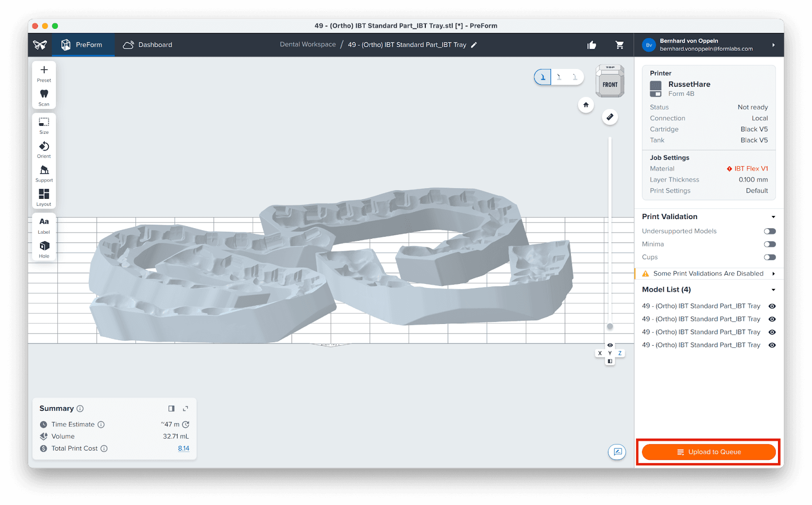Image resolution: width=812 pixels, height=505 pixels.
Task: Open the measurement ruler tool
Action: point(610,117)
